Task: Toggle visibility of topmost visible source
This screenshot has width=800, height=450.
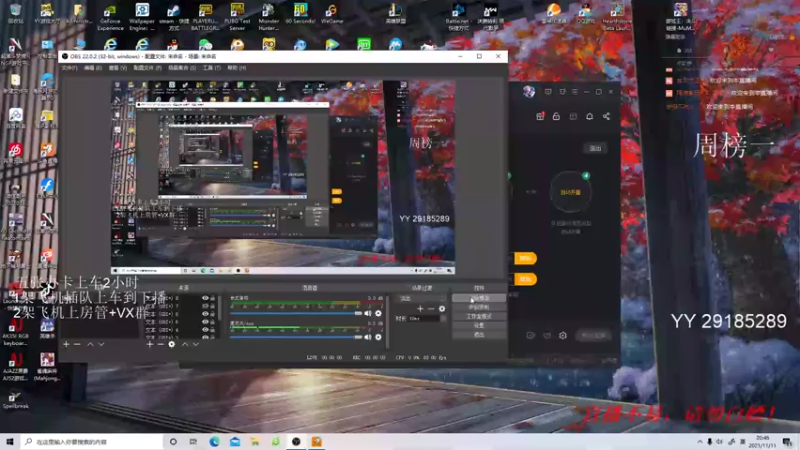Action: [x=205, y=298]
